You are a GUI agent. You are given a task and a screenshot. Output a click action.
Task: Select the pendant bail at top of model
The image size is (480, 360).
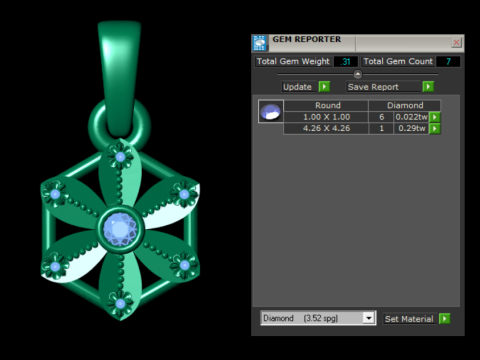click(119, 78)
